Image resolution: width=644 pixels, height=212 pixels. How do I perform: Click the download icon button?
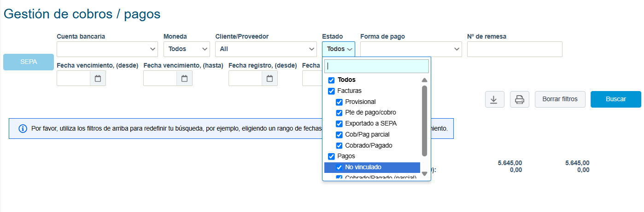coord(494,99)
